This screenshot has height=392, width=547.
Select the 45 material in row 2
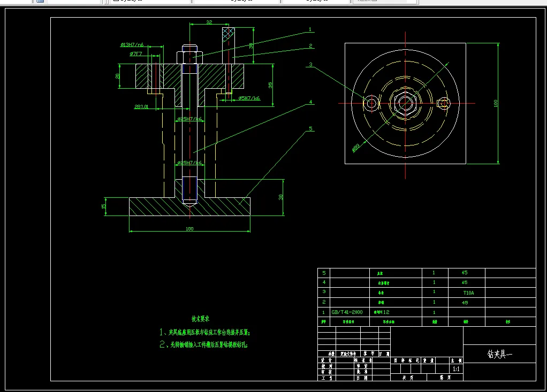click(x=465, y=303)
